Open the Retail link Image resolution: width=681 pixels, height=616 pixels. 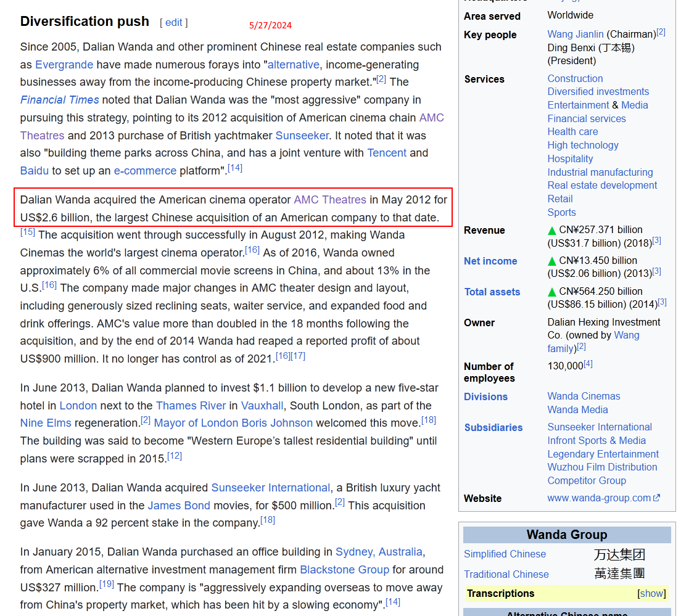click(x=560, y=199)
